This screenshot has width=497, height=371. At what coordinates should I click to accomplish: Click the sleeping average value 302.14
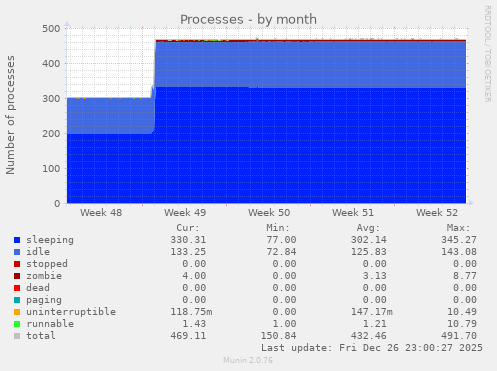click(369, 240)
